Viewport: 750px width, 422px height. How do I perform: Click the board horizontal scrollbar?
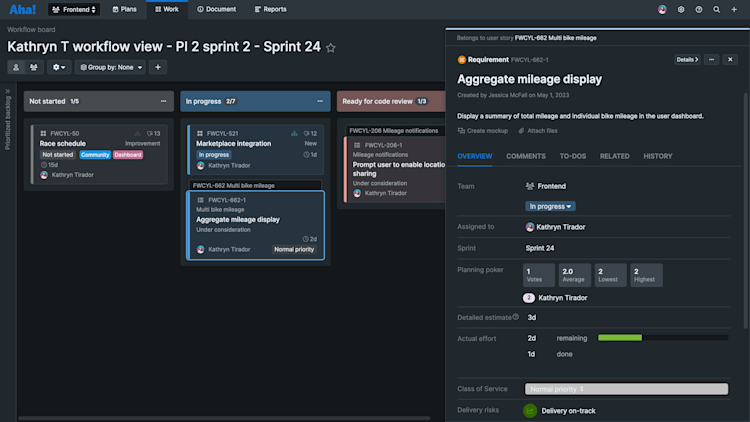point(224,418)
